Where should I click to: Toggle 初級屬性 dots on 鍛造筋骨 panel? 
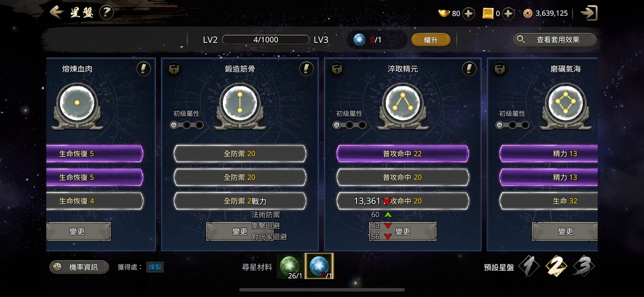pyautogui.click(x=187, y=125)
